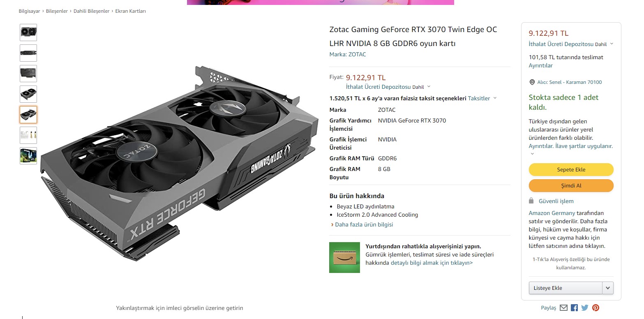Select first graphics card thumbnail

pos(28,32)
